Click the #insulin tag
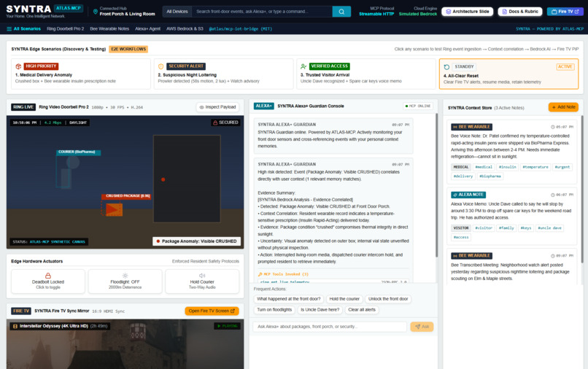Image resolution: width=588 pixels, height=369 pixels. click(507, 167)
